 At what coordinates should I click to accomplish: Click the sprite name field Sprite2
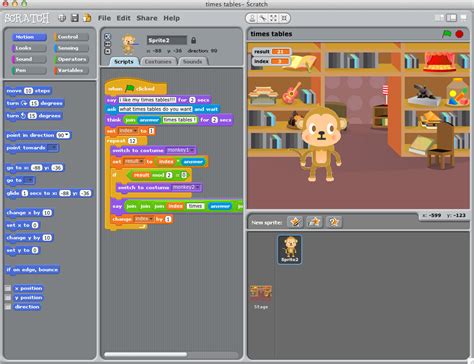point(167,40)
